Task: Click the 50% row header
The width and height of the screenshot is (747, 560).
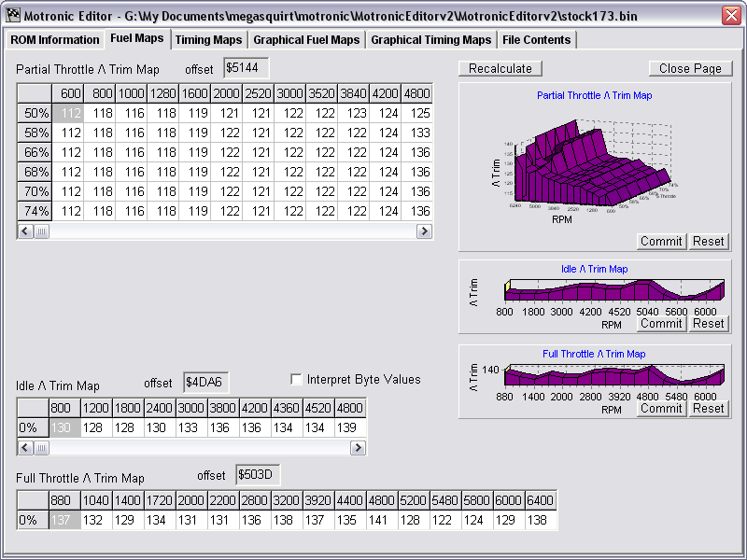Action: (x=35, y=113)
